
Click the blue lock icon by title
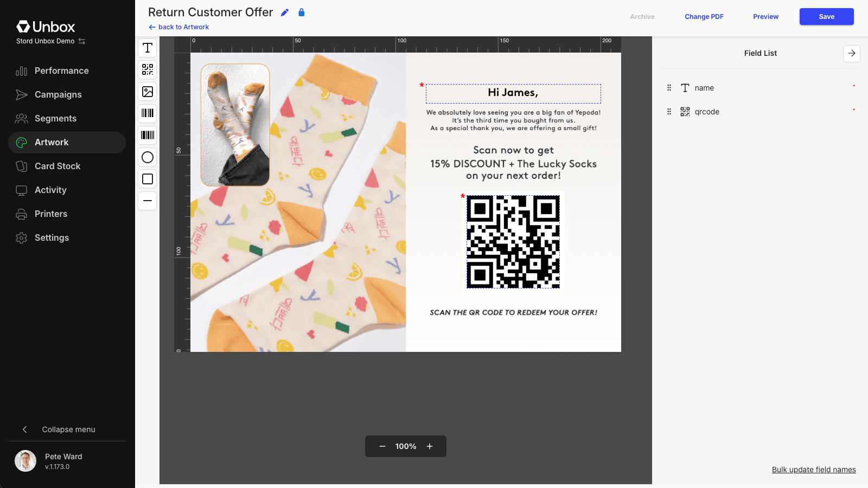tap(302, 12)
